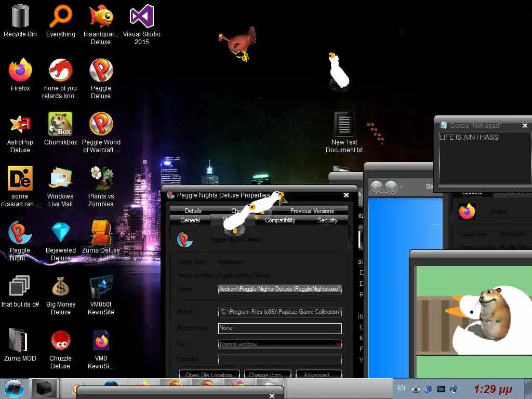Select the Zuma Deluxe desktop icon
Image resolution: width=532 pixels, height=399 pixels.
[101, 237]
